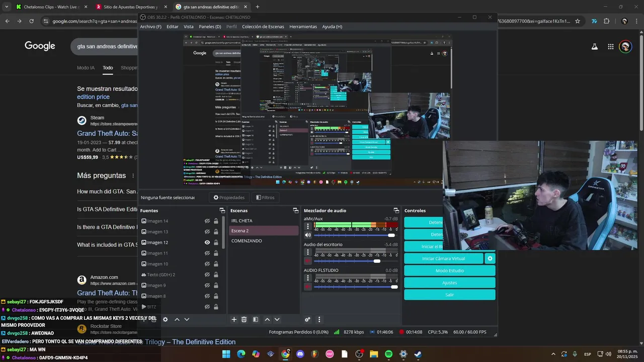
Task: Open the Archivo (F) menu in OBS
Action: coord(151,27)
